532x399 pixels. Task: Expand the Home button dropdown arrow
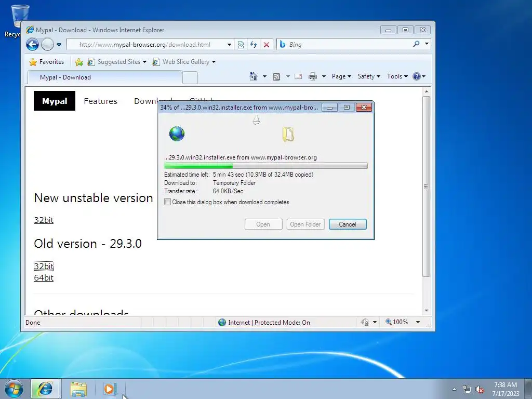pyautogui.click(x=264, y=76)
